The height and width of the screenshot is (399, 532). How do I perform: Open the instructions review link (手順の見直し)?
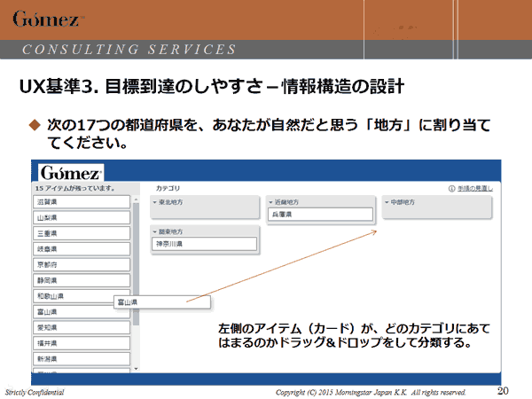tap(475, 189)
